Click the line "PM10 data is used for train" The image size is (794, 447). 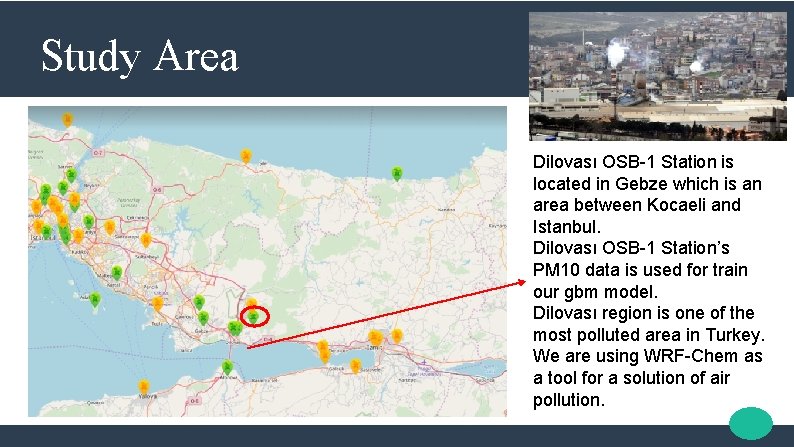pyautogui.click(x=640, y=269)
